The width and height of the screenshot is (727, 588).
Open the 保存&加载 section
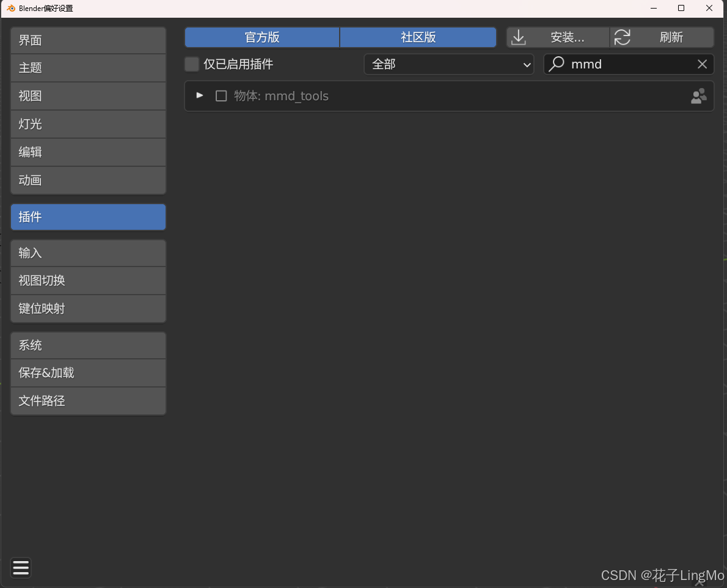88,373
